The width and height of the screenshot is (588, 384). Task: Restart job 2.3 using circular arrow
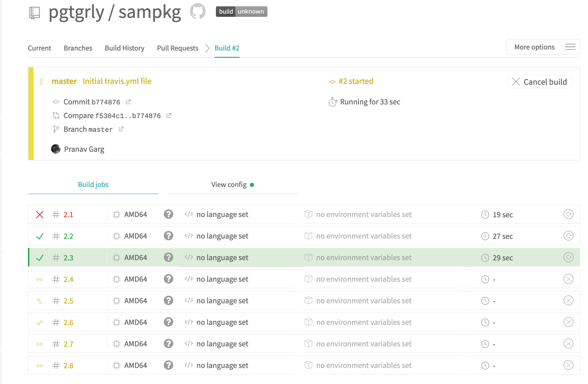tap(568, 257)
